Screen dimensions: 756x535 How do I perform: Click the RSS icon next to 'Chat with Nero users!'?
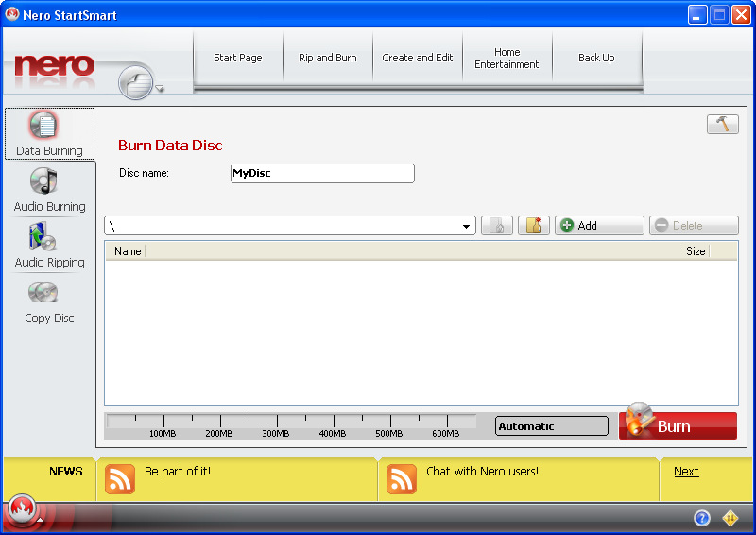(x=402, y=479)
